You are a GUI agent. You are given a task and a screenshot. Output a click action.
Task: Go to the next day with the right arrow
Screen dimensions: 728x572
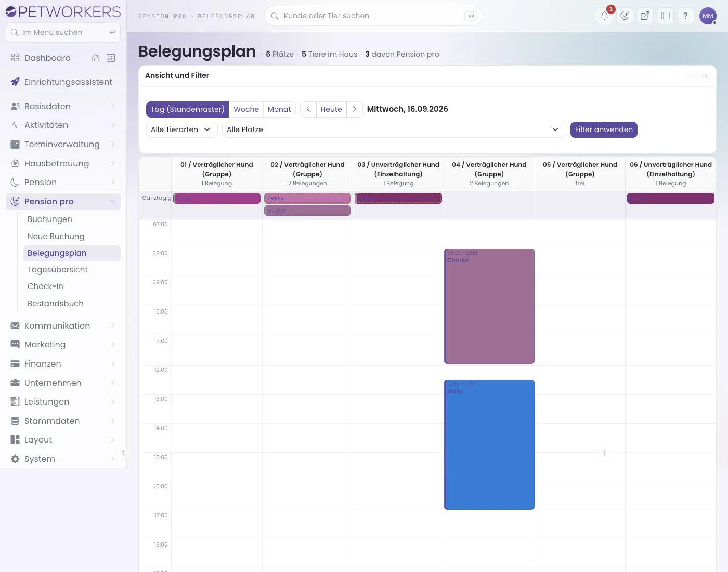coord(355,109)
